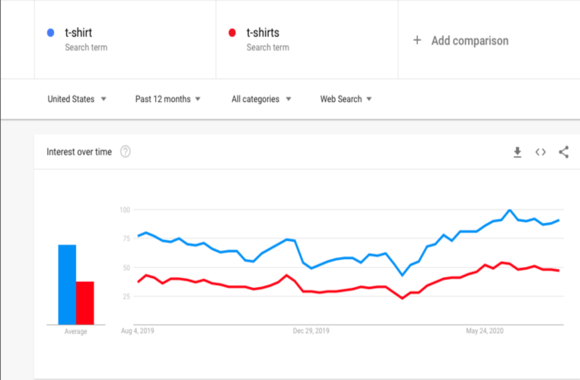The height and width of the screenshot is (380, 580).
Task: Click the red Average bar
Action: coord(85,303)
